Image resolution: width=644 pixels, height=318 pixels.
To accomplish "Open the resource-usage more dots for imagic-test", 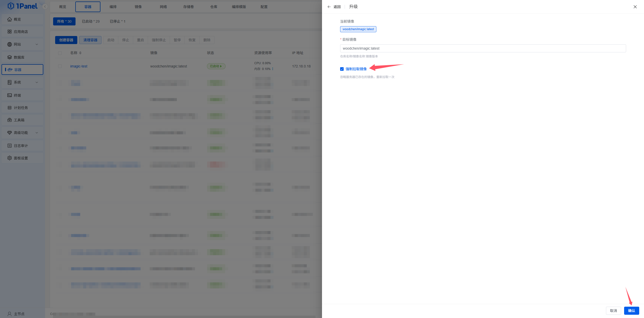I will click(x=273, y=69).
